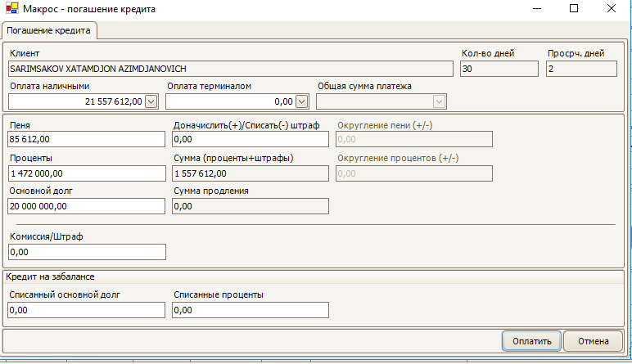Click the Комиссия/Штраф field
This screenshot has height=364, width=632.
tap(87, 252)
